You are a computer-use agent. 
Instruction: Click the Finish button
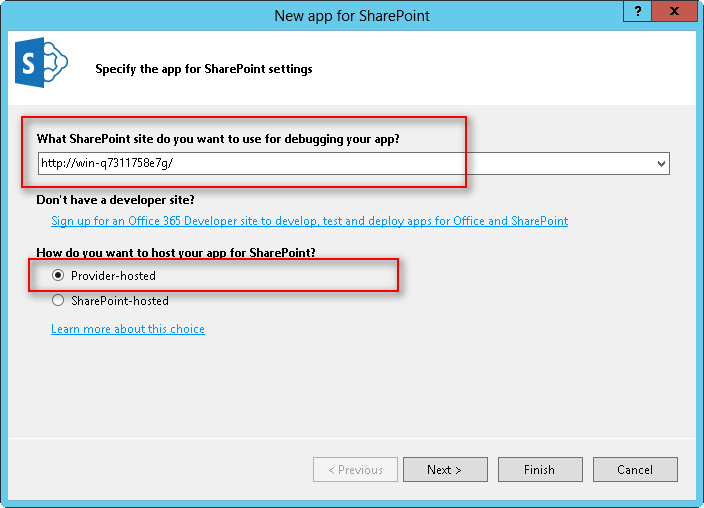pos(539,469)
